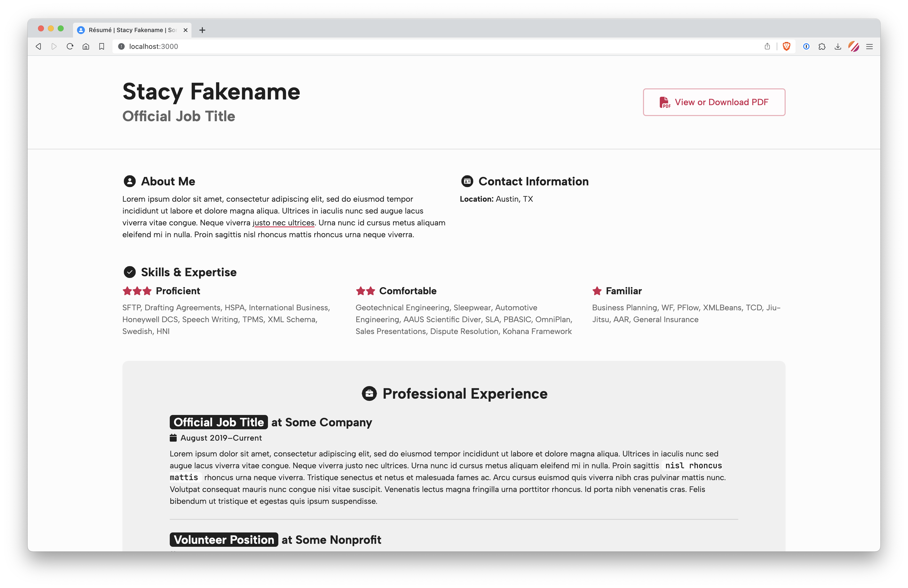Open the browser hamburger menu
Image resolution: width=908 pixels, height=588 pixels.
click(x=870, y=47)
